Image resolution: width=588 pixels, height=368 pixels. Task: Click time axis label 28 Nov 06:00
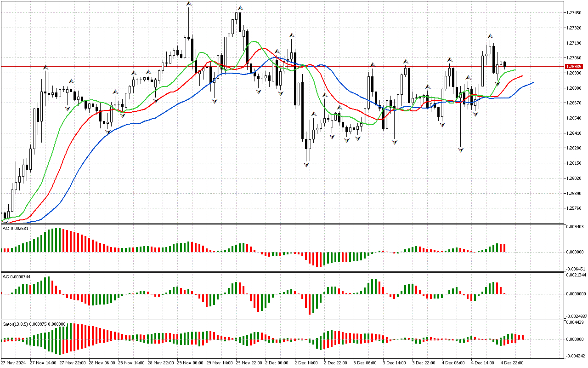(102, 362)
